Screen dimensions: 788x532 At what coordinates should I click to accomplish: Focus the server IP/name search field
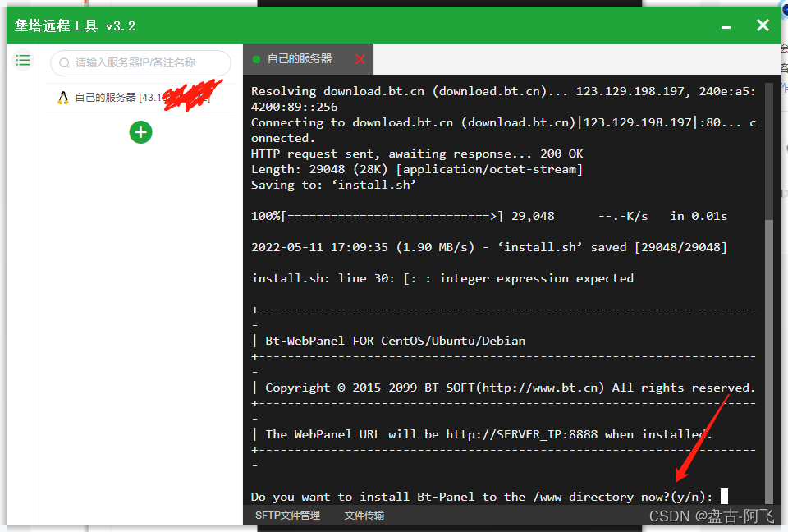[x=140, y=63]
